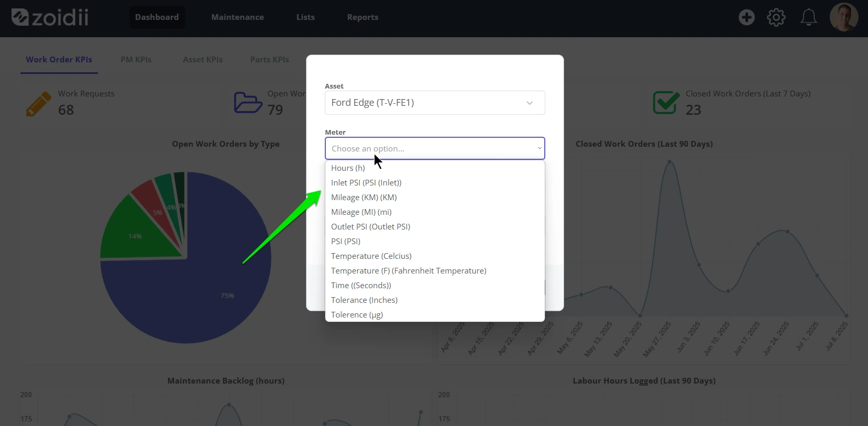Screen dimensions: 868x426
Task: Open the user profile avatar
Action: (844, 17)
